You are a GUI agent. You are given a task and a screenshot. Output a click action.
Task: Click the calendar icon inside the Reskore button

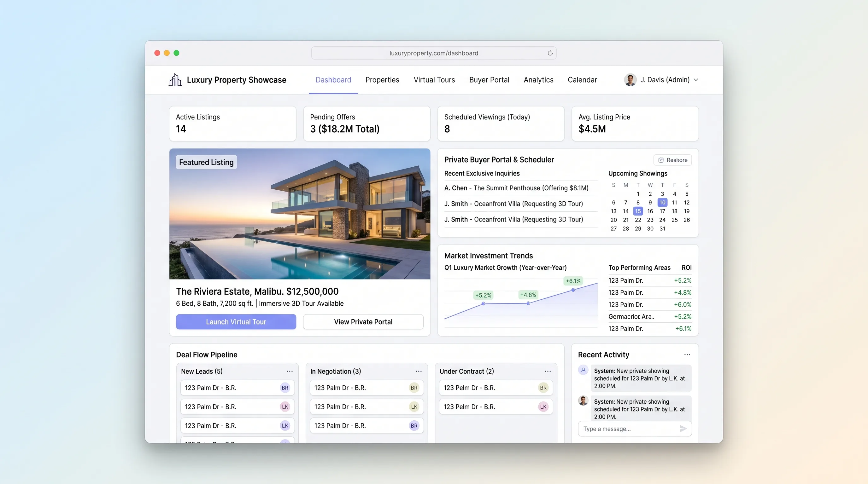tap(661, 160)
